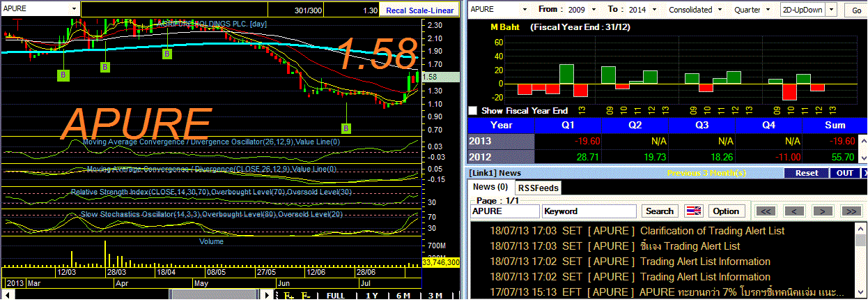
Task: Click news list scroll-up arrow
Action: [860, 229]
